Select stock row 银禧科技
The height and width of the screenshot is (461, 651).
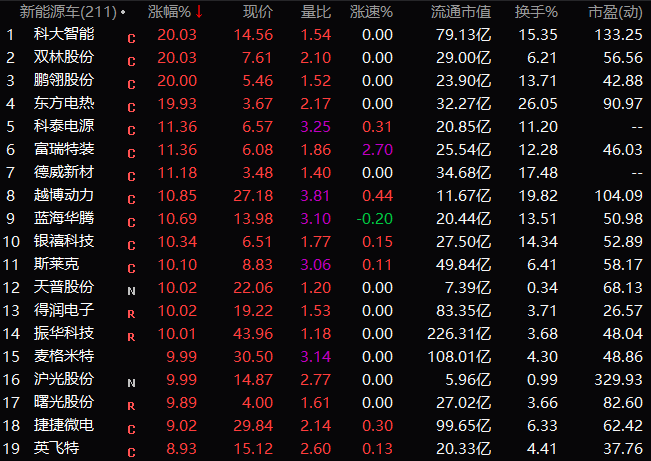pyautogui.click(x=326, y=242)
